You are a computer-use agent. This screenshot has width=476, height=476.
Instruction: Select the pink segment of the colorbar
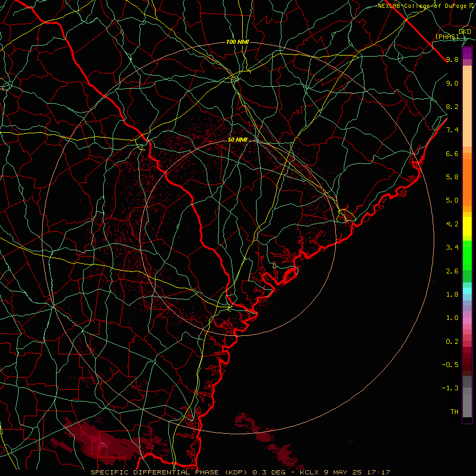click(467, 321)
